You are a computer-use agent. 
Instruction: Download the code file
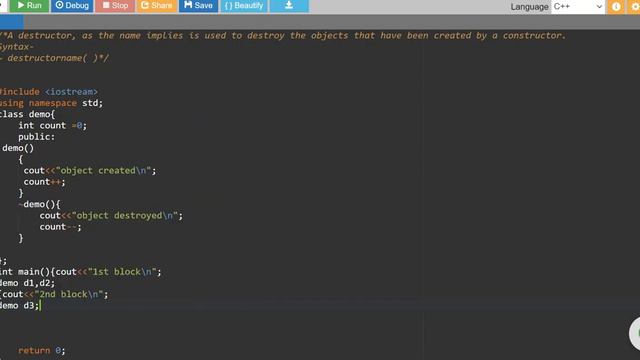point(289,6)
